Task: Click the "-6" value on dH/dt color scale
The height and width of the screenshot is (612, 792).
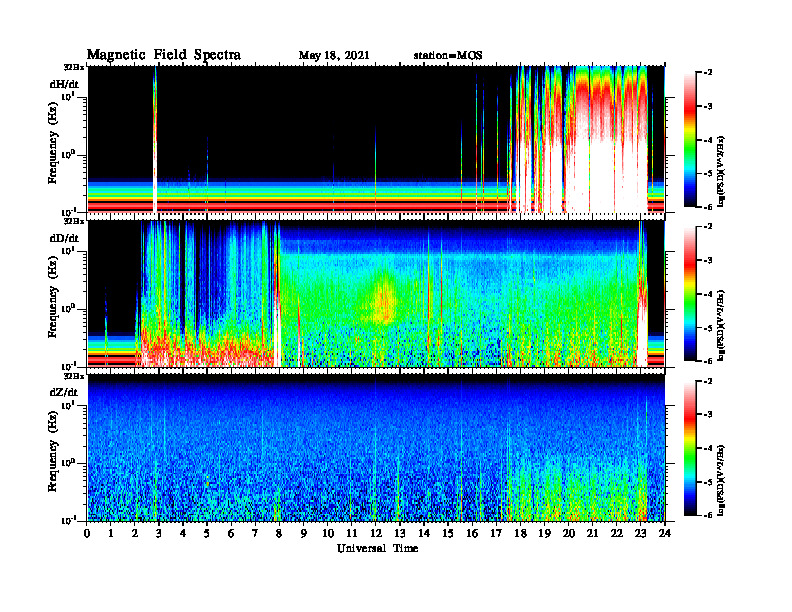Action: coord(709,207)
